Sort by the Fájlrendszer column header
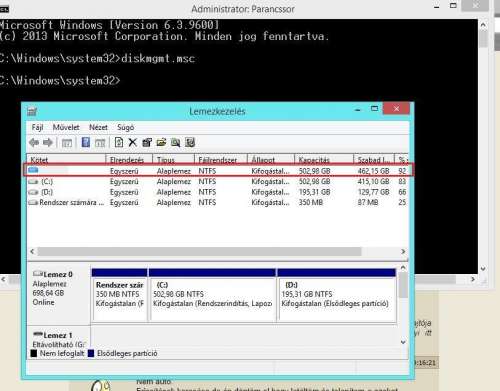 click(x=221, y=160)
